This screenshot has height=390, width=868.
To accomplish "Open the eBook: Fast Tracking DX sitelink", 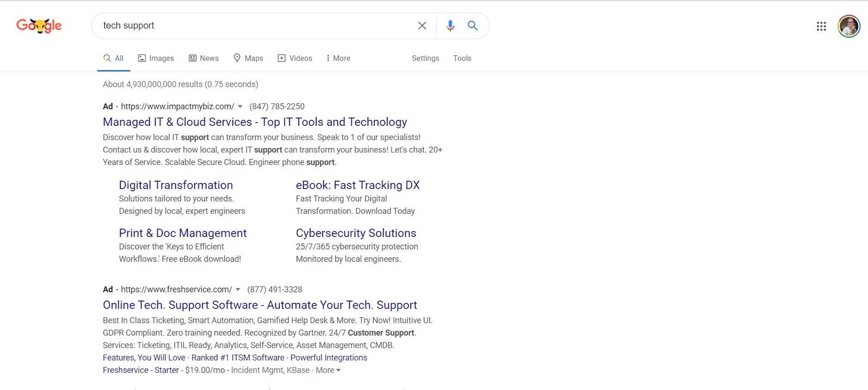I will (358, 185).
